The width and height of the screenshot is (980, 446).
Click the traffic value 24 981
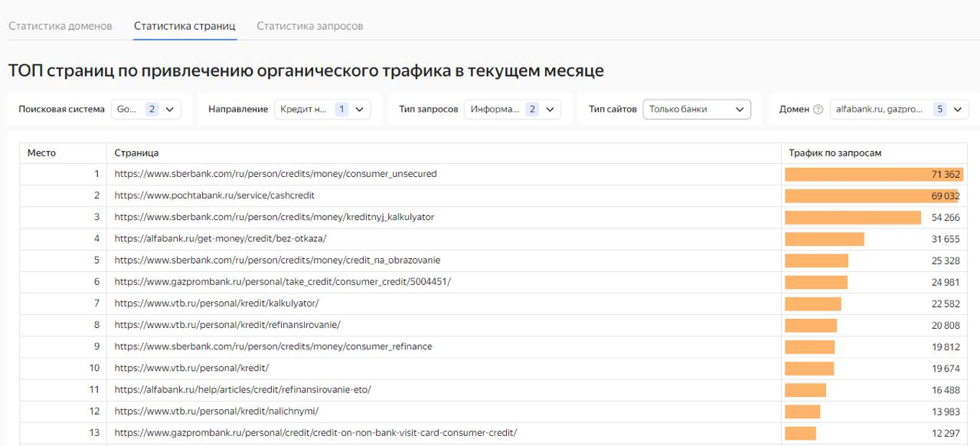tap(946, 282)
